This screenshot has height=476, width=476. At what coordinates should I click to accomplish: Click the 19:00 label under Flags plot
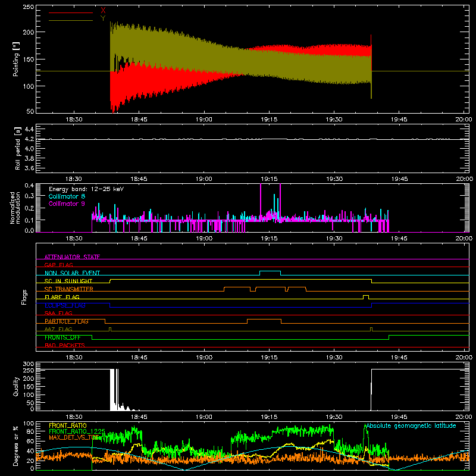[204, 358]
